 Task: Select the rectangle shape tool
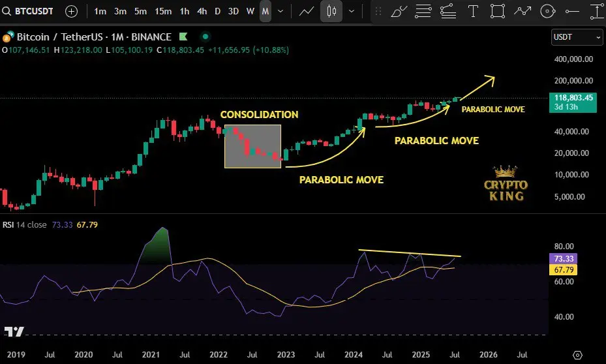click(498, 11)
